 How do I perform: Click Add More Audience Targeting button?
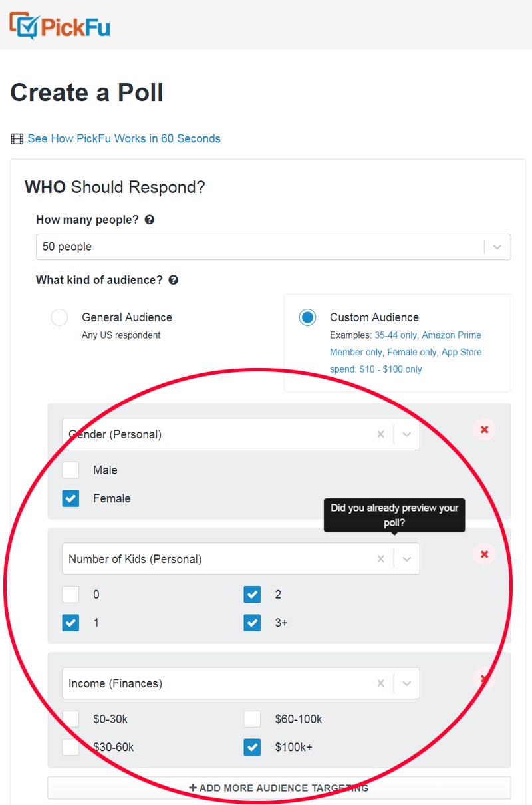tap(279, 788)
